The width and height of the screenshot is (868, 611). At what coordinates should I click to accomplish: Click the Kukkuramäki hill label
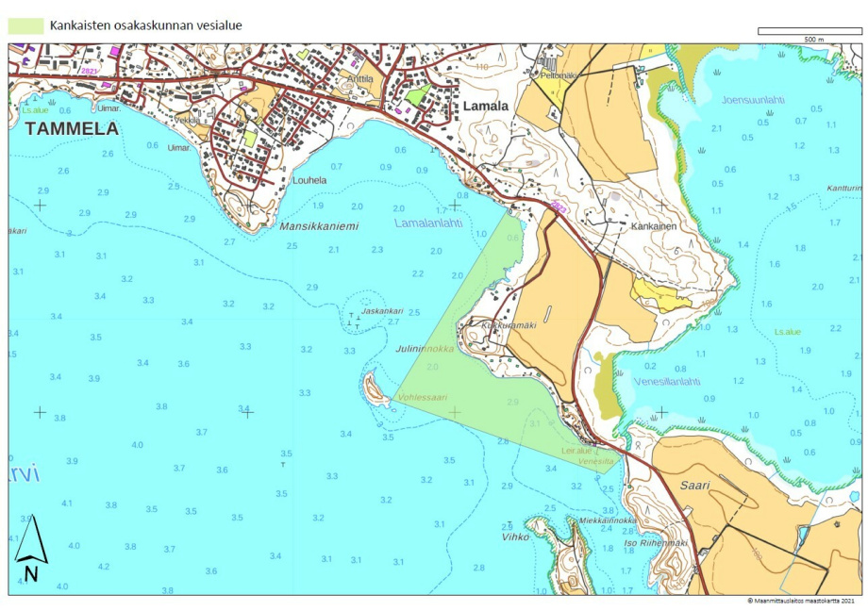(x=509, y=325)
